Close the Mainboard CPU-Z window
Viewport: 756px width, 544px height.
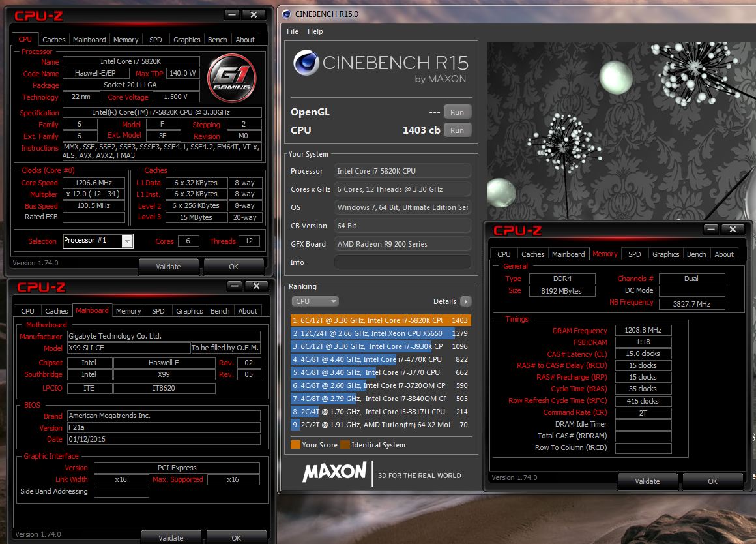[x=256, y=286]
